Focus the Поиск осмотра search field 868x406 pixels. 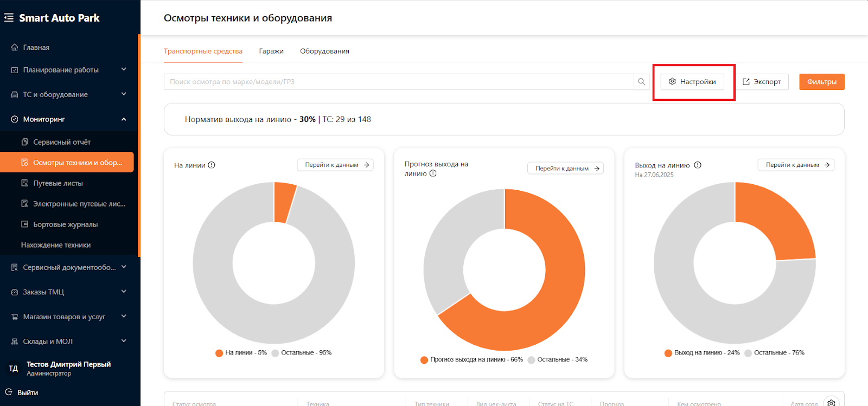tap(399, 82)
